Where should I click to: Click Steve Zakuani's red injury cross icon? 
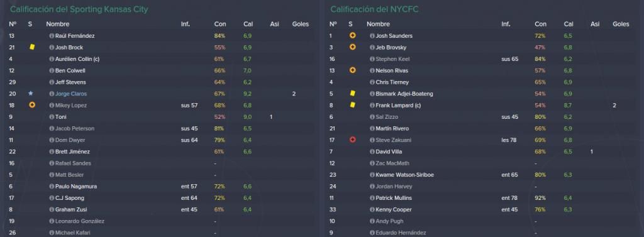click(352, 140)
